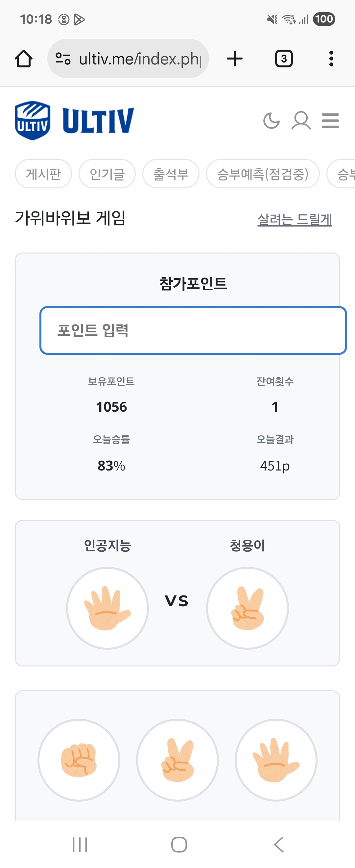Choose the paper open-hand button at bottom
The width and height of the screenshot is (355, 868).
pos(276,760)
